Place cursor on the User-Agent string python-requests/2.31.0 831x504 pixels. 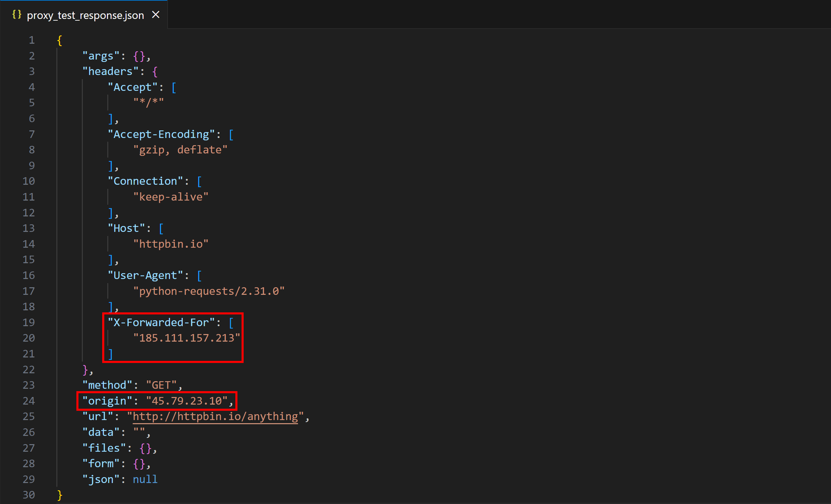click(211, 291)
